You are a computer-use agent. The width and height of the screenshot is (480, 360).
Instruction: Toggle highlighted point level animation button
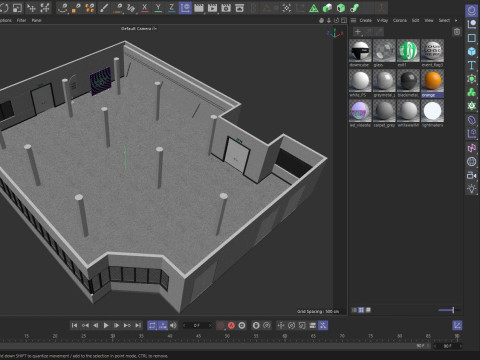323,325
